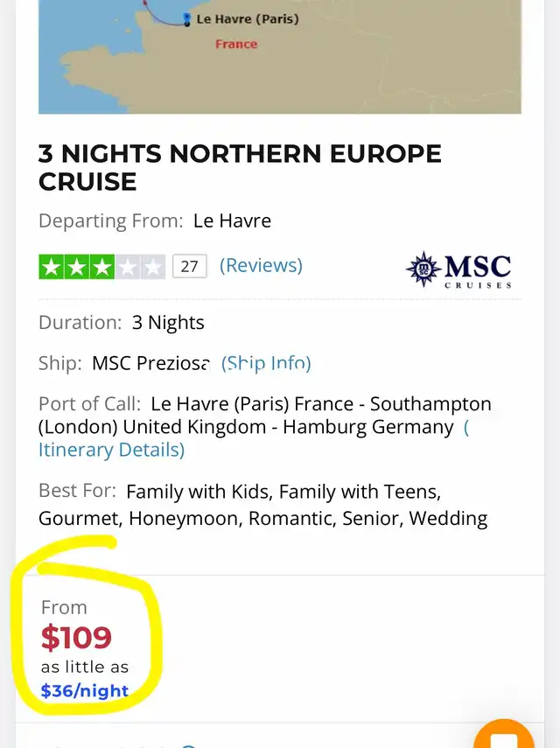This screenshot has width=560, height=748.
Task: Click the $109 price
Action: point(76,638)
